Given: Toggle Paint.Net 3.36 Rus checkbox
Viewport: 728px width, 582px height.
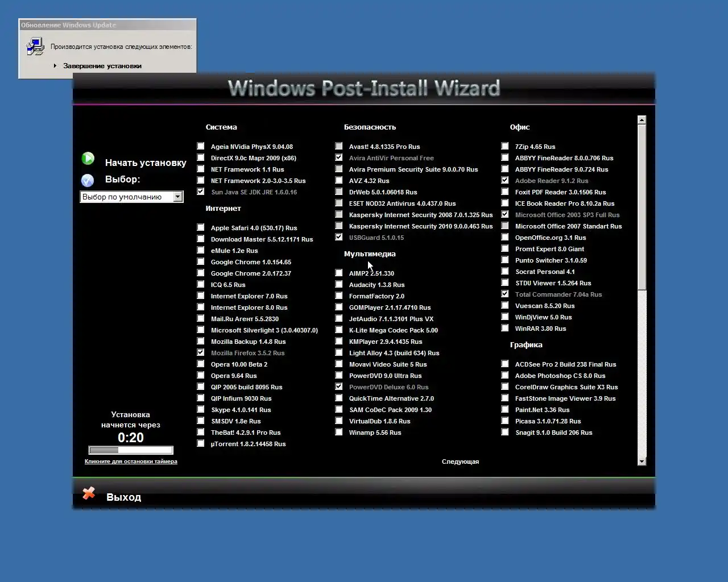Looking at the screenshot, I should [x=505, y=409].
